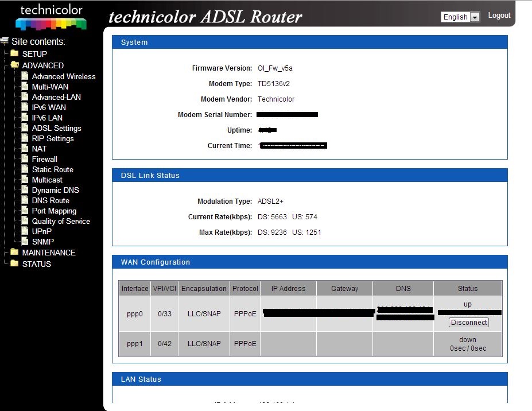The width and height of the screenshot is (532, 411).
Task: Click the Firewall page icon
Action: point(25,159)
